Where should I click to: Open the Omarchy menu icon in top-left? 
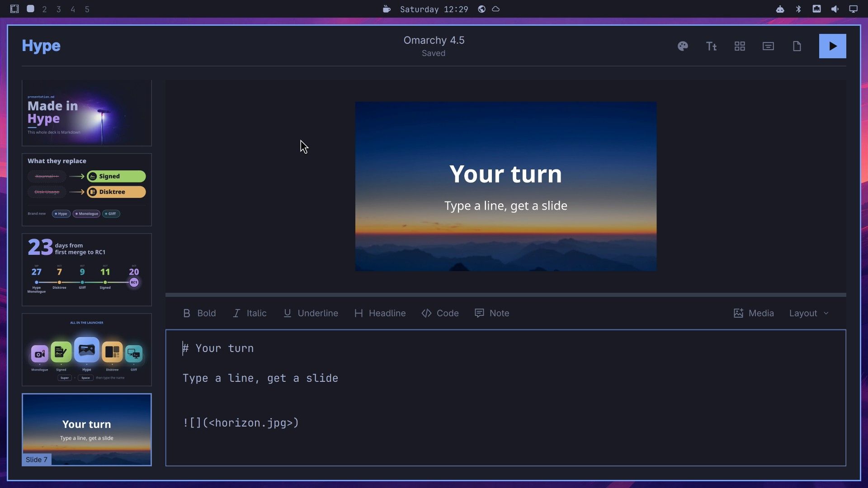pyautogui.click(x=14, y=9)
